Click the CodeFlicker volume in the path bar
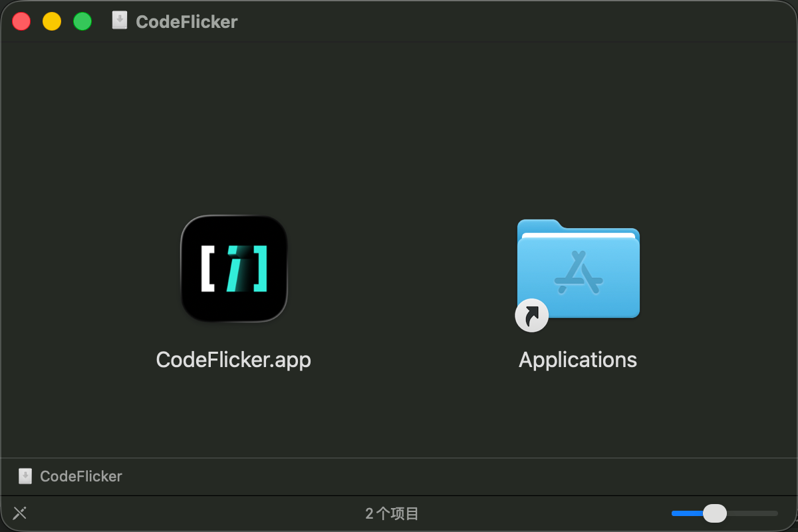798x532 pixels. coord(70,476)
